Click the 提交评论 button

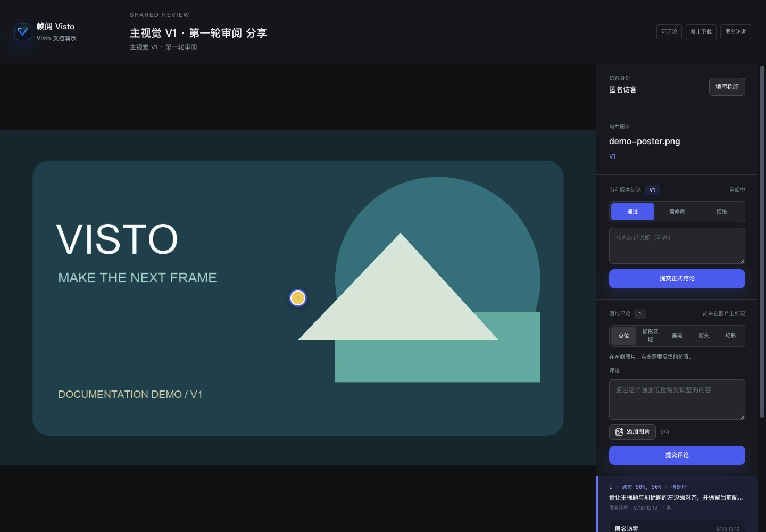tap(677, 455)
